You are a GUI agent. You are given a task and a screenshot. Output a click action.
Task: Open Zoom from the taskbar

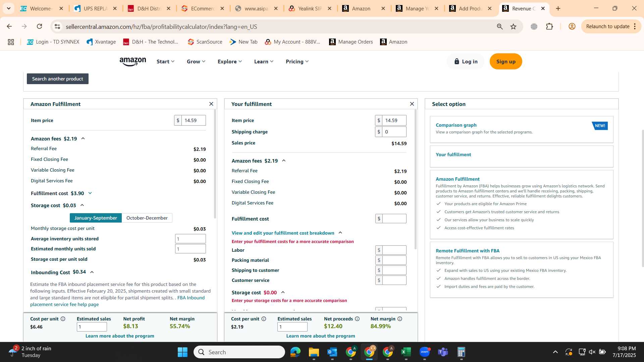425,352
